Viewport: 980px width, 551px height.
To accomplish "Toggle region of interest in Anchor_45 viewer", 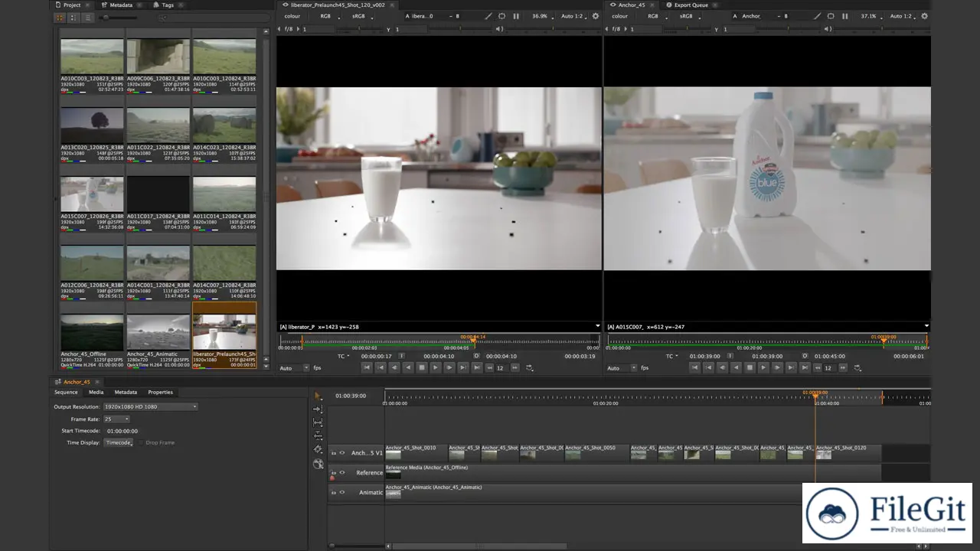I will [x=831, y=16].
